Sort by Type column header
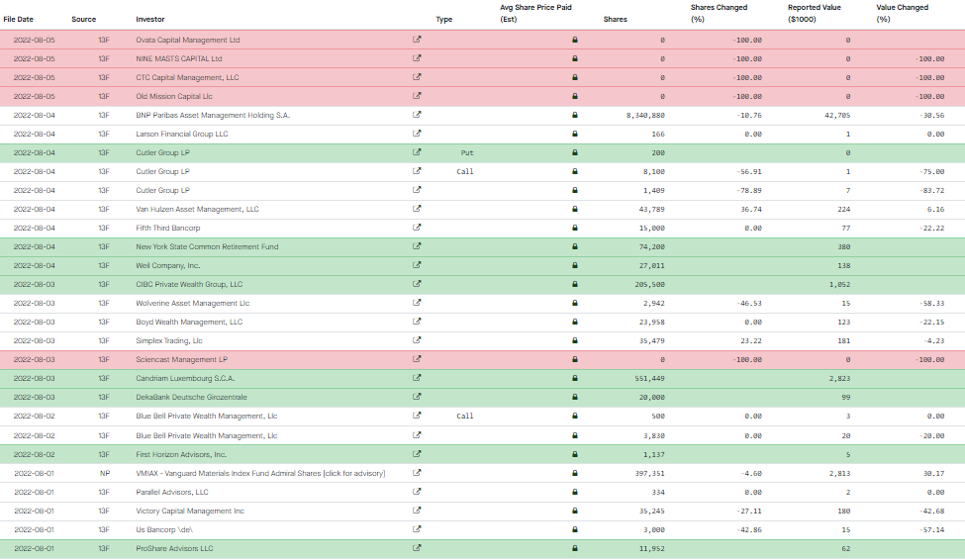This screenshot has width=965, height=560. pos(443,19)
